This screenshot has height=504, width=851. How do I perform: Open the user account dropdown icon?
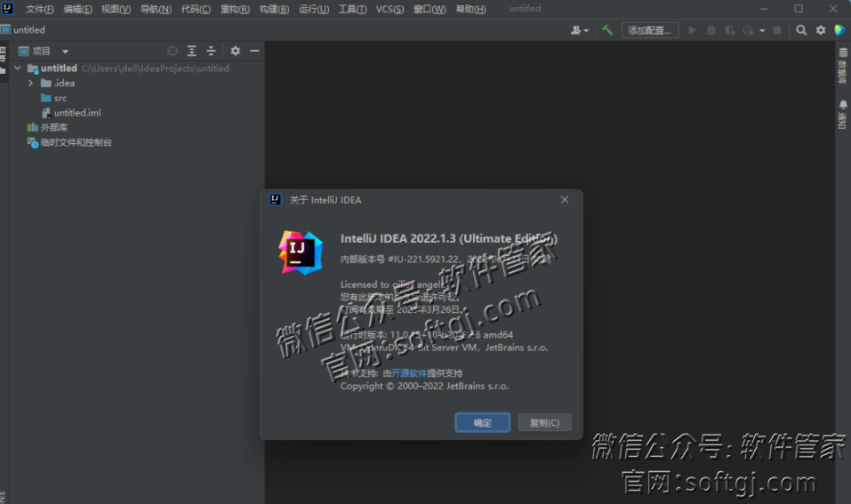pyautogui.click(x=579, y=30)
